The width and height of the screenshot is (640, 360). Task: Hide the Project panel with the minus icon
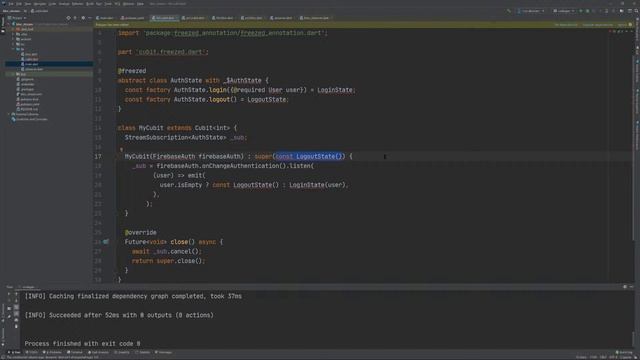tap(90, 18)
